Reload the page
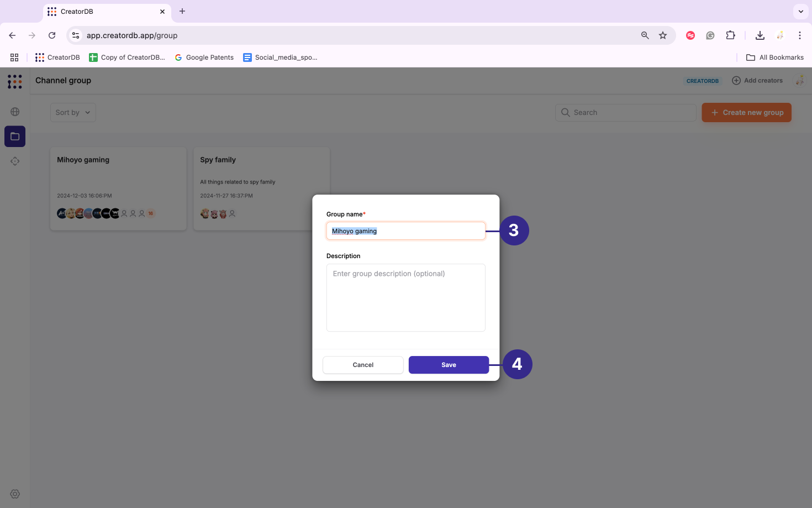The image size is (812, 508). [x=52, y=35]
